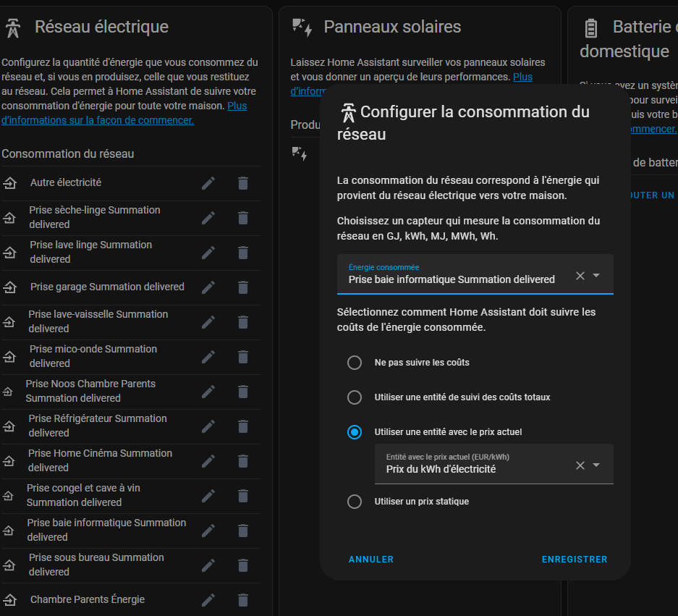Image resolution: width=678 pixels, height=616 pixels.
Task: Delete the Prise Réfrigérateur Summation entry
Action: pyautogui.click(x=243, y=426)
